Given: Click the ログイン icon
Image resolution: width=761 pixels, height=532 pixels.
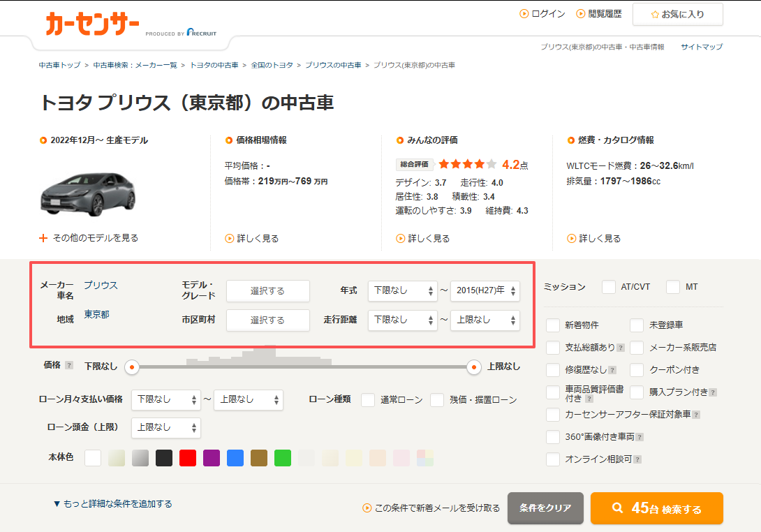Looking at the screenshot, I should coord(524,14).
